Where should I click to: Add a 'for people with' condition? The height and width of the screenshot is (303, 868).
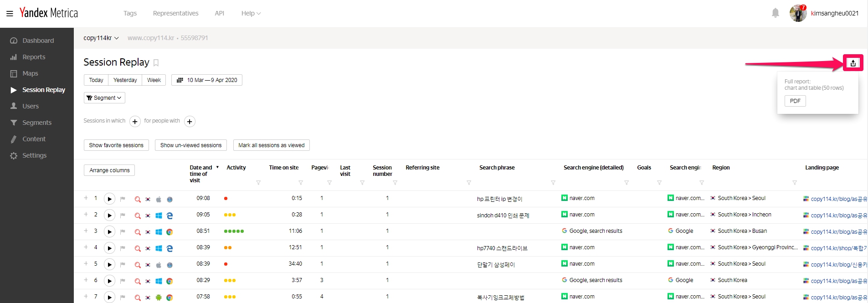tap(190, 122)
